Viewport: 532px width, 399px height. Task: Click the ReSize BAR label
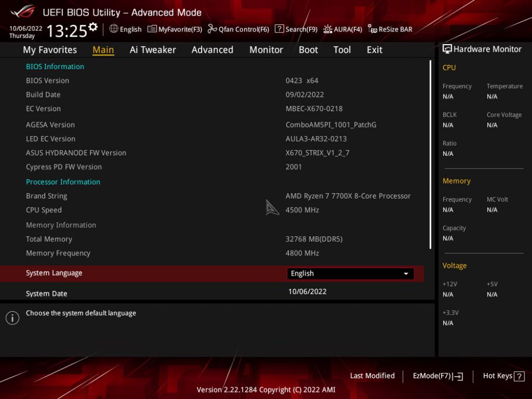pos(395,29)
